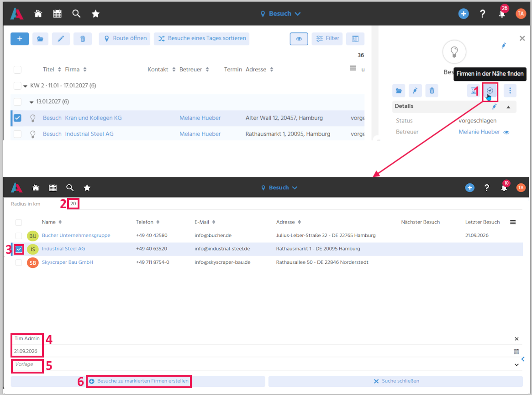Edit the Details section via its pen icon
This screenshot has height=395, width=532.
point(495,107)
